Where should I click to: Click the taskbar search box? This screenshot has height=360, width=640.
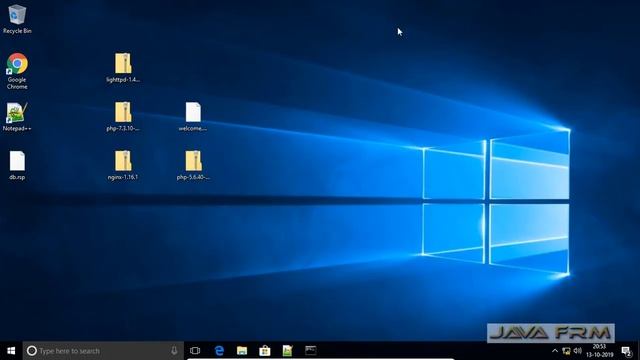[103, 351]
